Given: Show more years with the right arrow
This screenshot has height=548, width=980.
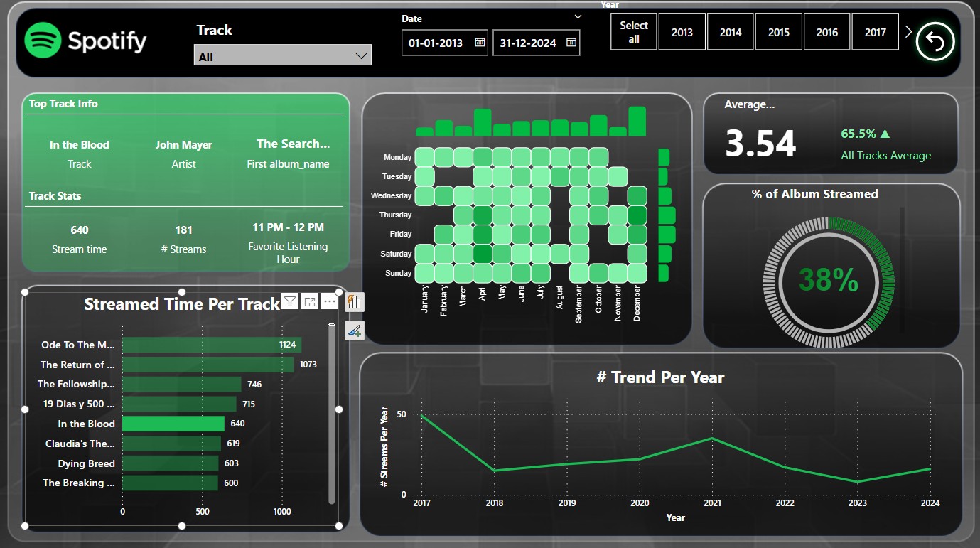Looking at the screenshot, I should click(x=908, y=32).
